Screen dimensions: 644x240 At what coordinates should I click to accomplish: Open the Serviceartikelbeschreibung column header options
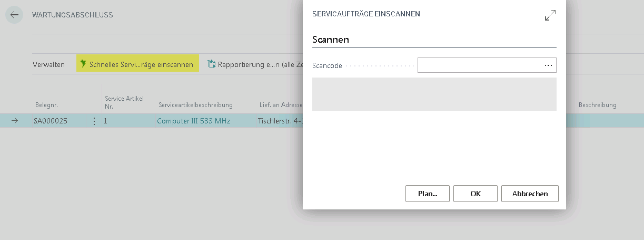pos(195,105)
